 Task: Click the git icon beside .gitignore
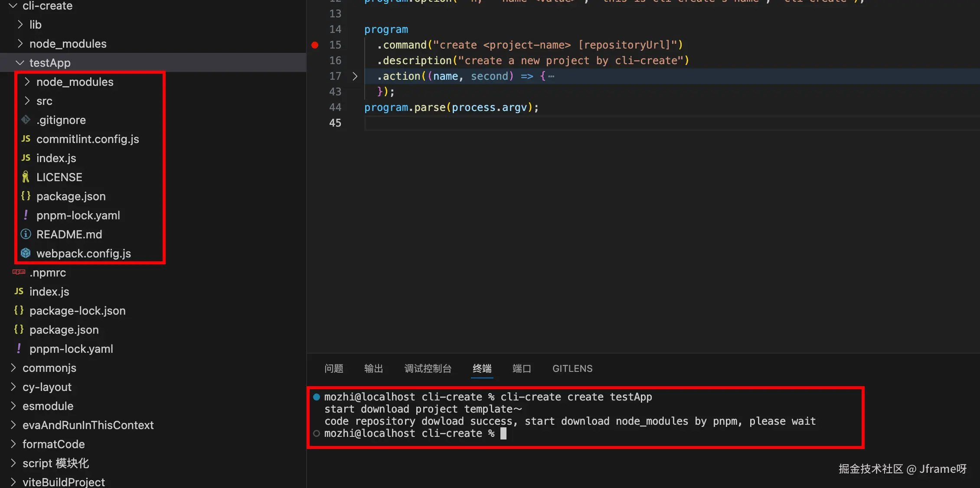26,120
